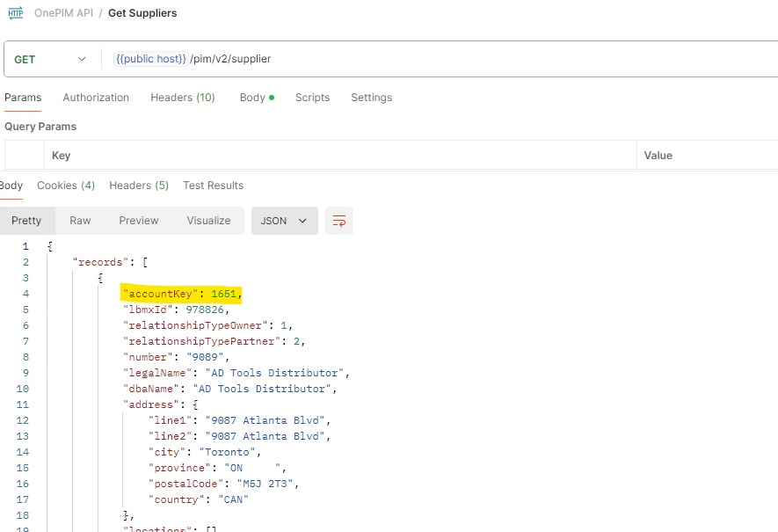Viewport: 778px width, 532px height.
Task: Open the Visualize view
Action: click(208, 221)
